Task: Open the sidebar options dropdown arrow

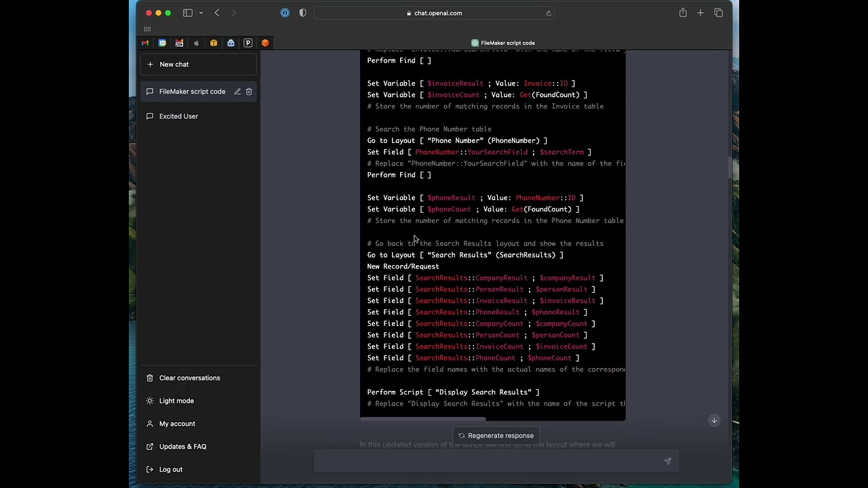Action: tap(201, 13)
